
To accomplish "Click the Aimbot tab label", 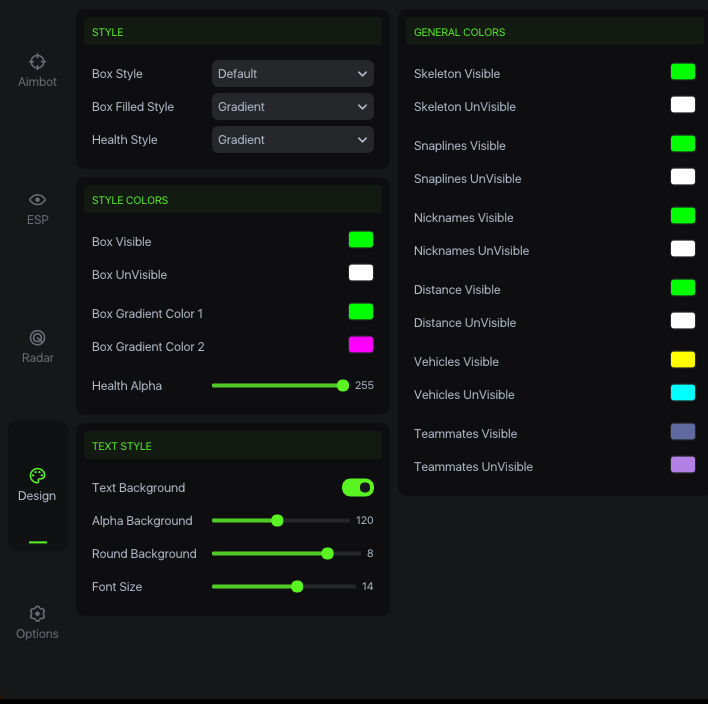I will pyautogui.click(x=38, y=82).
